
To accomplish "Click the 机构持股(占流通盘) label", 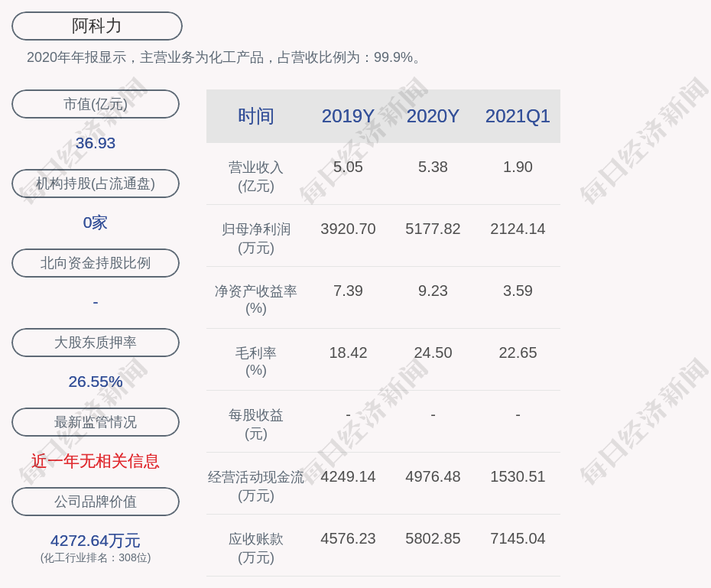I will coord(96,184).
